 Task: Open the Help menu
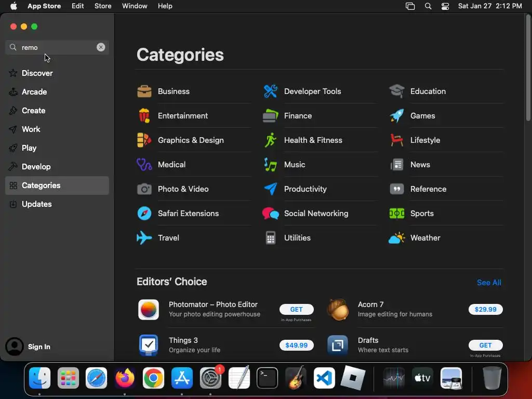[165, 6]
